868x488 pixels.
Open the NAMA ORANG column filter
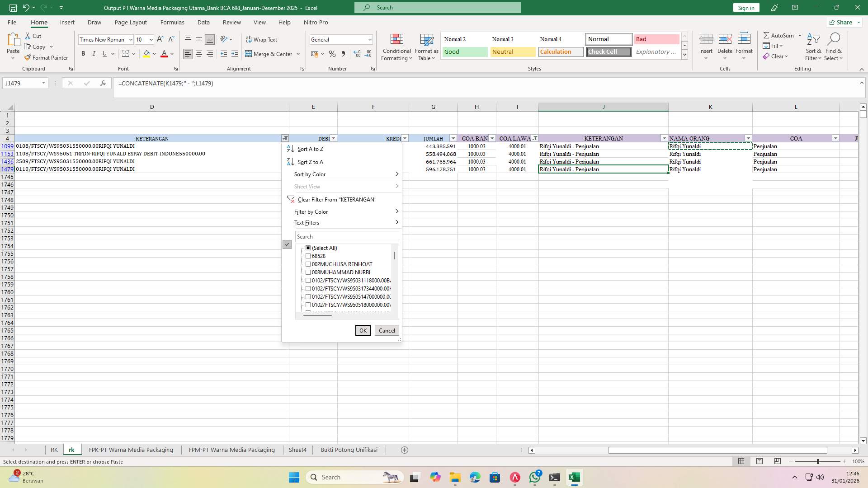[x=748, y=138]
